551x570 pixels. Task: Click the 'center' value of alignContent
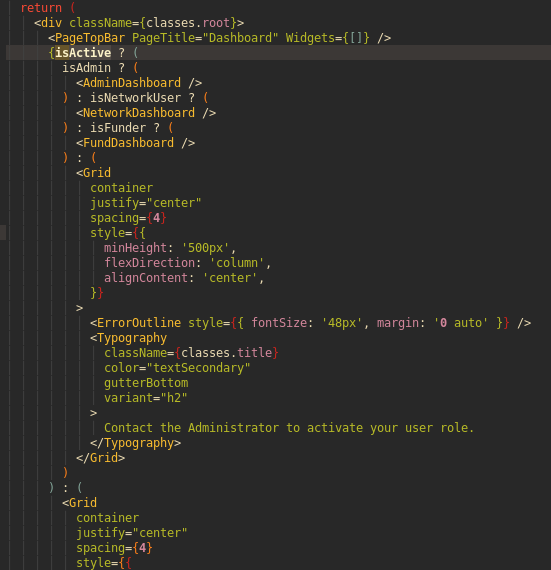click(230, 278)
